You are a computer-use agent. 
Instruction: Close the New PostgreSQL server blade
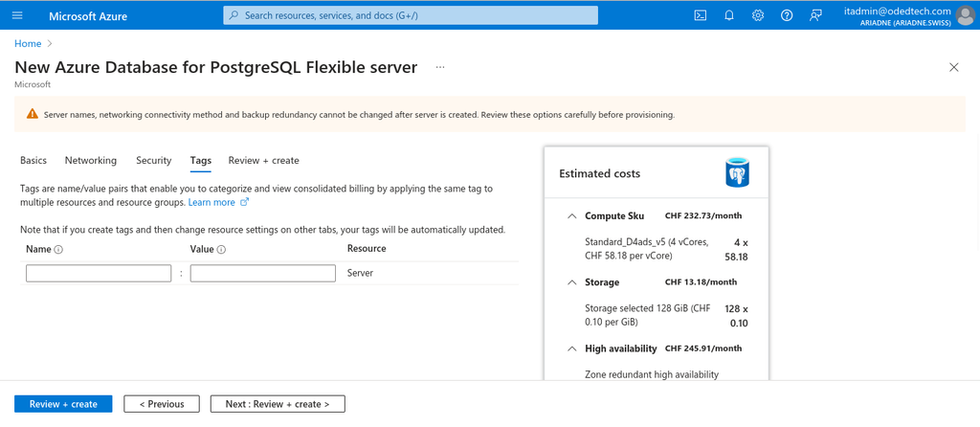(x=954, y=68)
